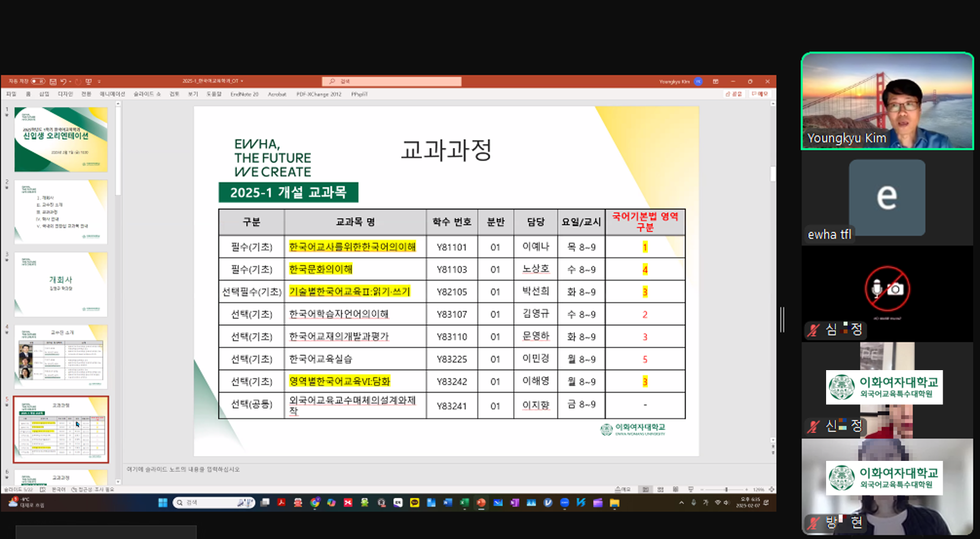The width and height of the screenshot is (980, 539).
Task: Click the 메모 (Comments) button in ribbon
Action: [x=760, y=94]
